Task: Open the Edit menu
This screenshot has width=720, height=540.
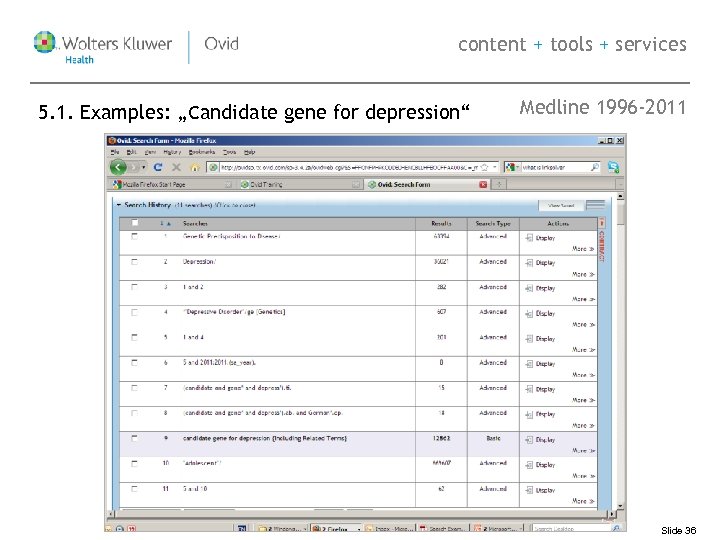Action: coord(132,152)
